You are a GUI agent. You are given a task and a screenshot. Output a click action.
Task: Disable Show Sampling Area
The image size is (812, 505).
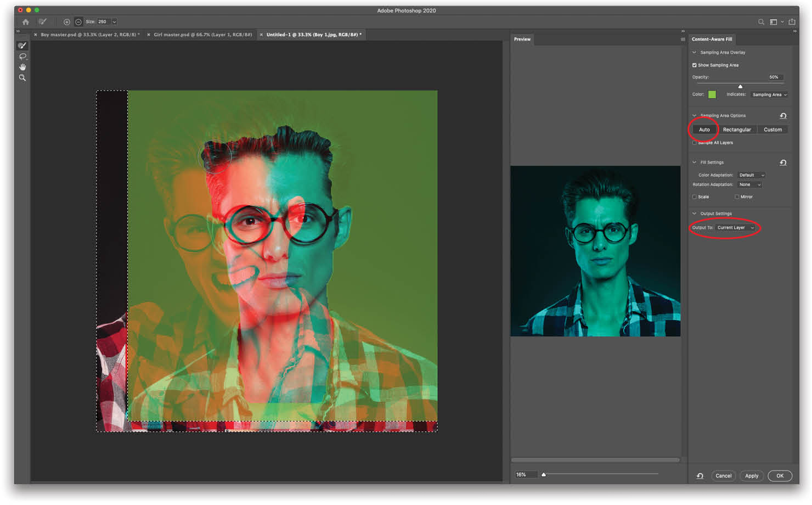click(x=695, y=65)
